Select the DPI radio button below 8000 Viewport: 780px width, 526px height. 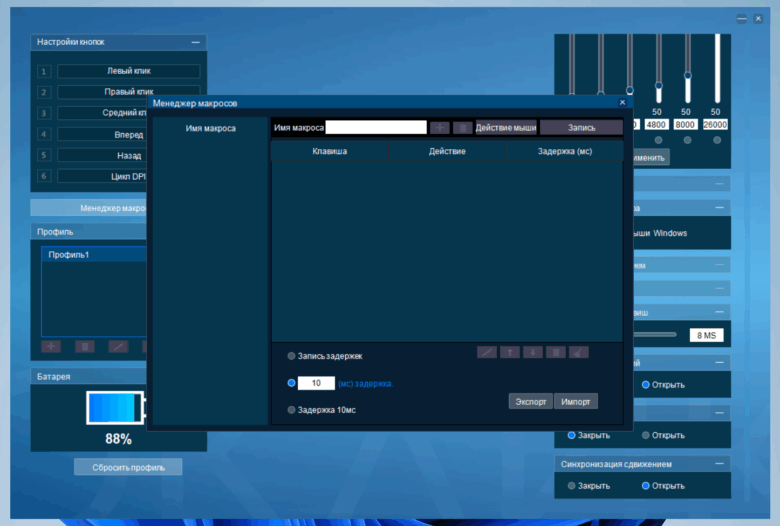pyautogui.click(x=687, y=140)
